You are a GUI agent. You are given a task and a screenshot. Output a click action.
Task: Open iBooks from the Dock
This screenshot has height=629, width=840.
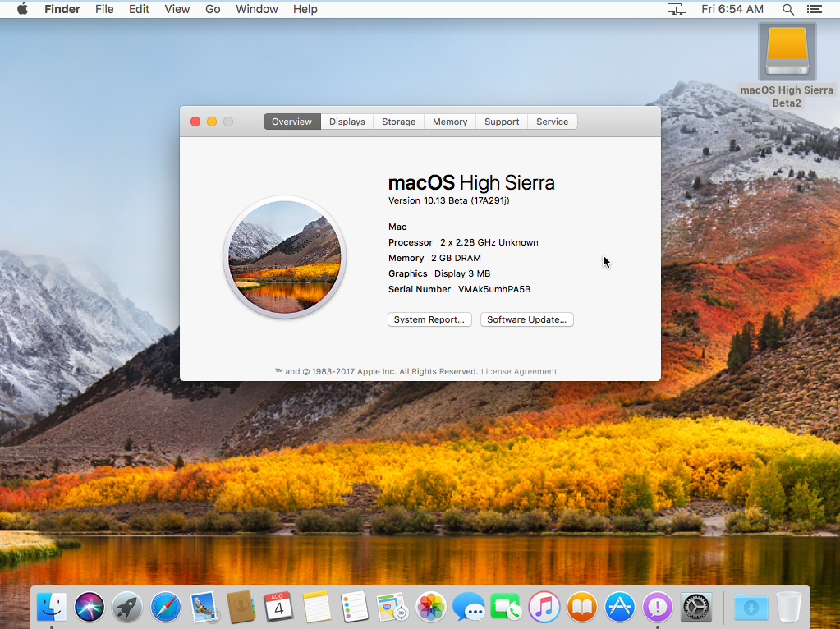(581, 608)
